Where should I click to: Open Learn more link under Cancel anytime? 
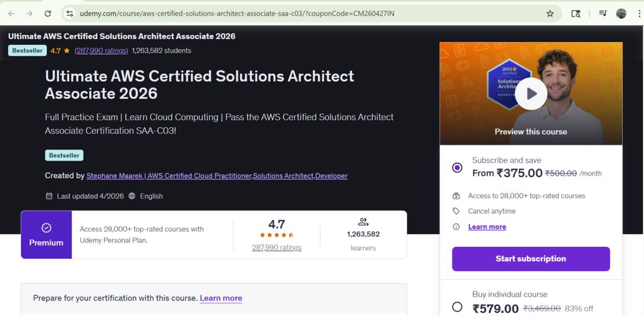tap(487, 227)
